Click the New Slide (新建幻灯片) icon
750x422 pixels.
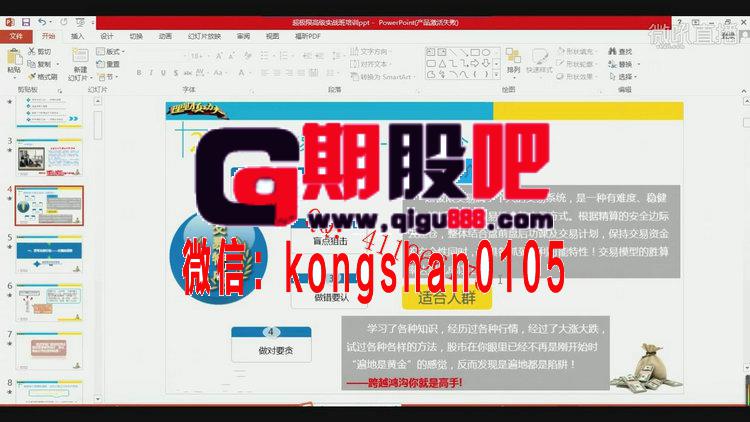click(x=79, y=56)
